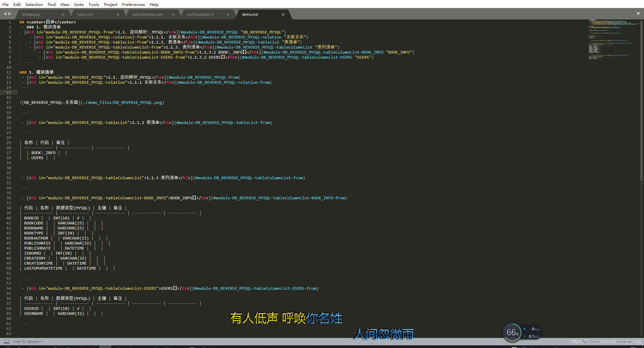Close the thread.cpp tab
The image size is (644, 348).
(63, 14)
